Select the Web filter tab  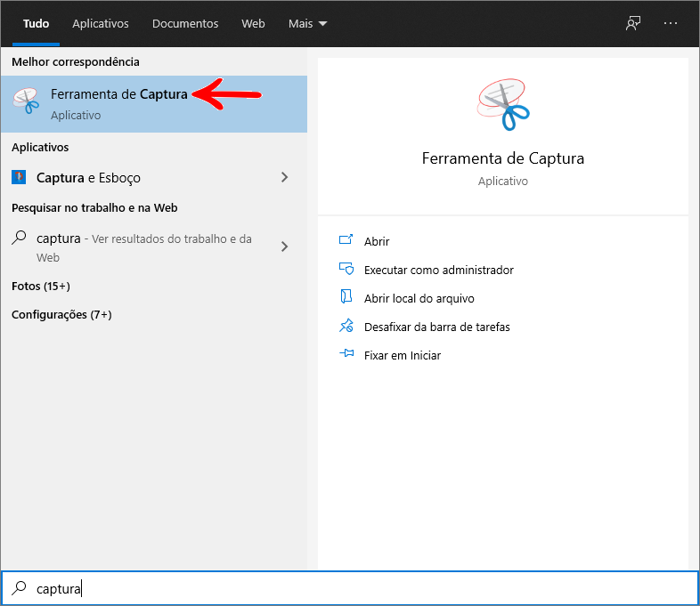[x=253, y=24]
